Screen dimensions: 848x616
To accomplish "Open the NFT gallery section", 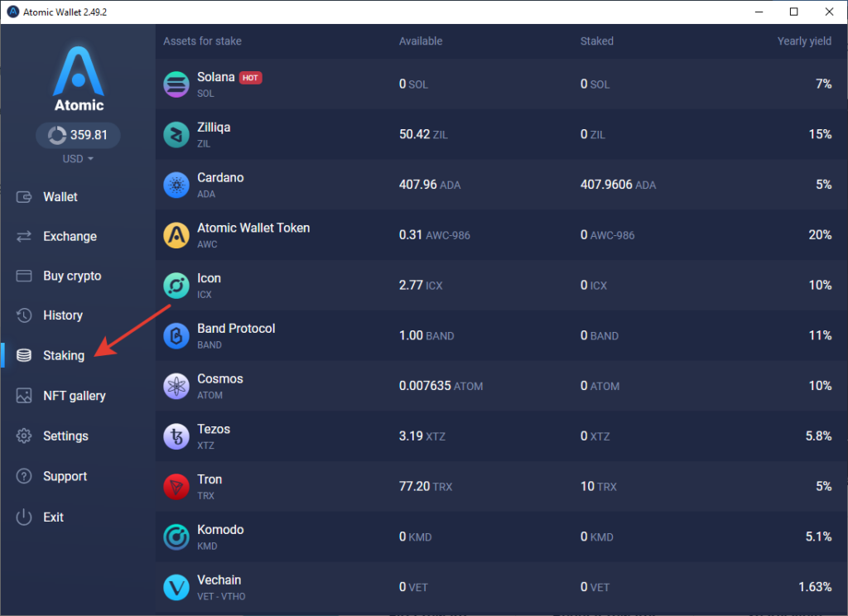I will click(x=74, y=396).
